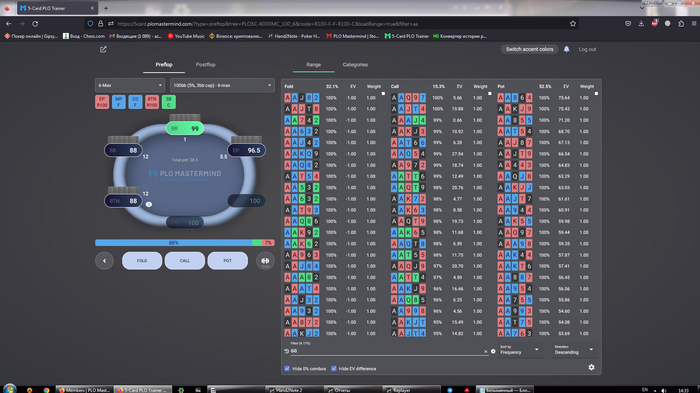
Task: Click the Log out link
Action: 587,49
